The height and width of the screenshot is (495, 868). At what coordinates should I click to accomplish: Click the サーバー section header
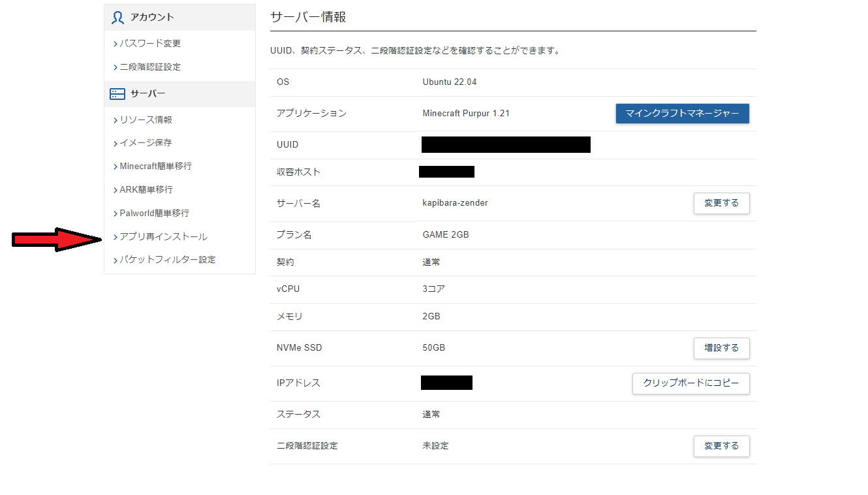coord(147,94)
